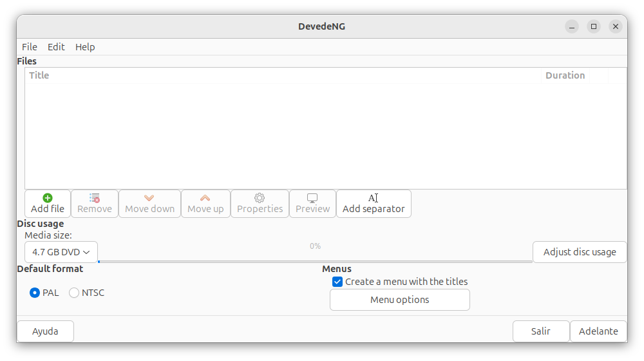Click the disc usage progress bar
The height and width of the screenshot is (361, 644).
pos(315,261)
